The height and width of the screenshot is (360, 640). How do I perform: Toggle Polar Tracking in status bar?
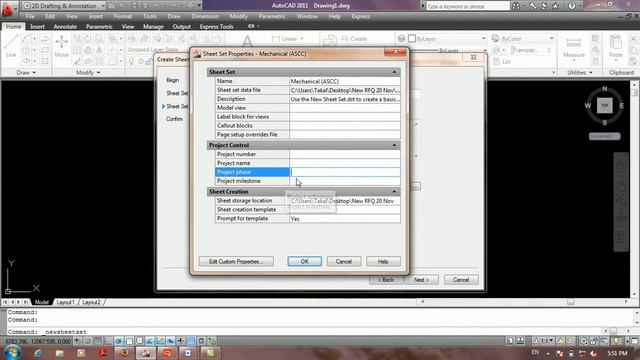coord(119,341)
